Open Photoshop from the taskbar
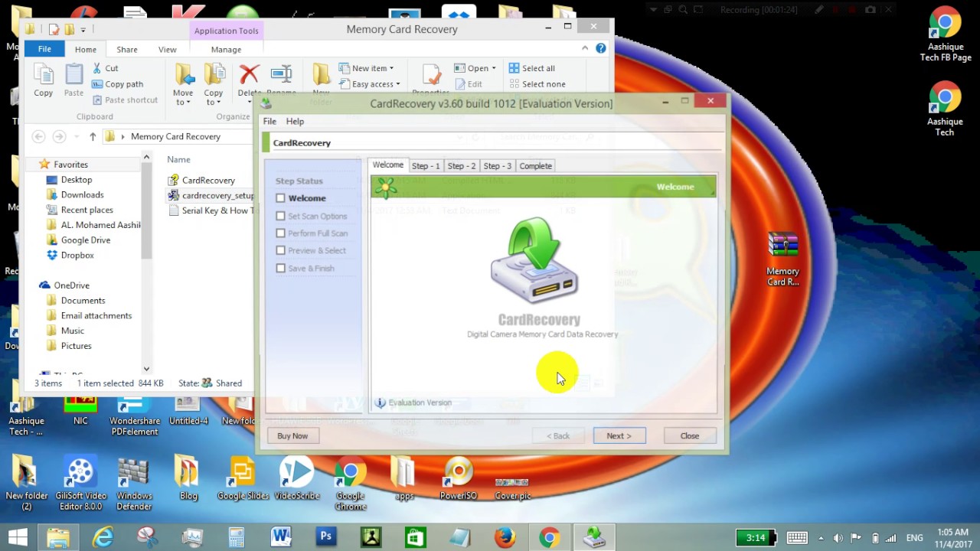Image resolution: width=980 pixels, height=551 pixels. pyautogui.click(x=326, y=537)
